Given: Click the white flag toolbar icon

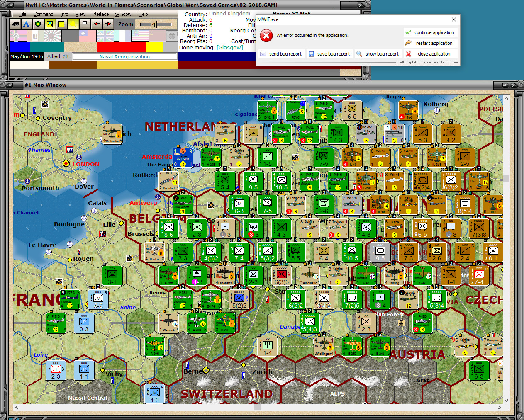Looking at the screenshot, I should coord(85,24).
